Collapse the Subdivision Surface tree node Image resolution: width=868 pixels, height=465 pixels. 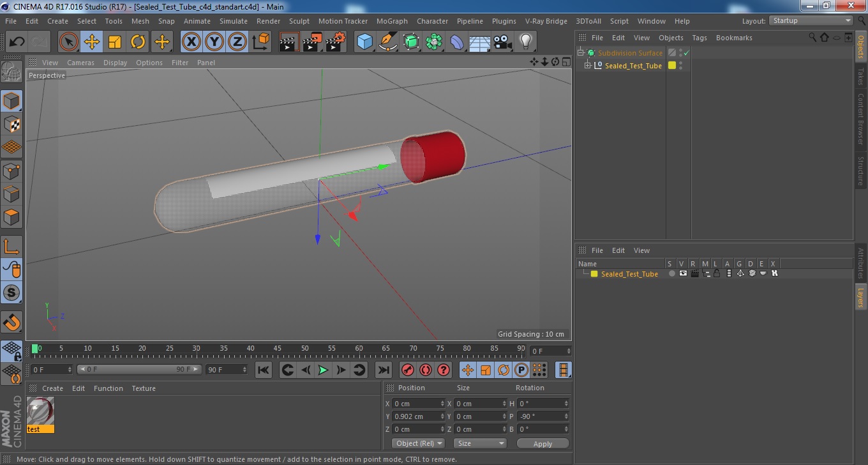[x=581, y=53]
